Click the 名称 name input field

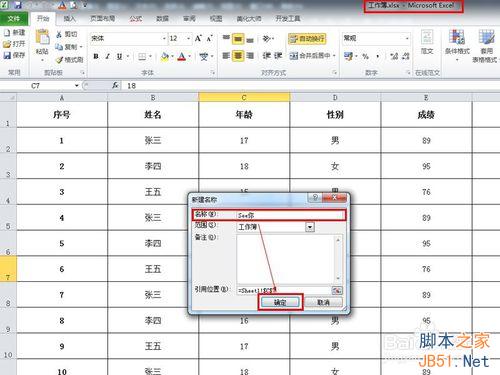click(290, 215)
